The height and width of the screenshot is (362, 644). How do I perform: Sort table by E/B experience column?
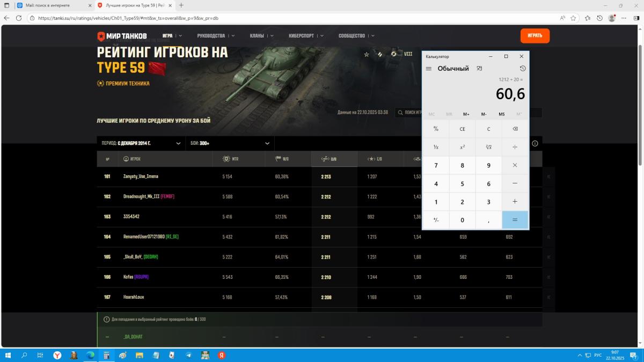coord(374,159)
